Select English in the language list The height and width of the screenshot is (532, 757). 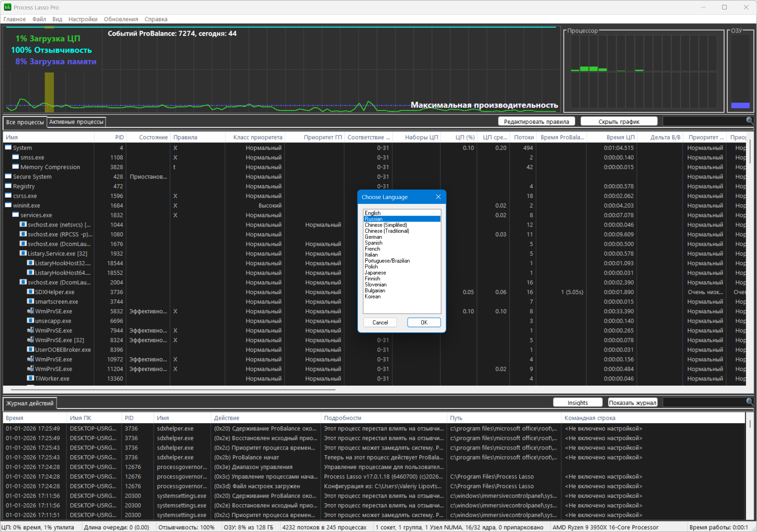[x=373, y=213]
